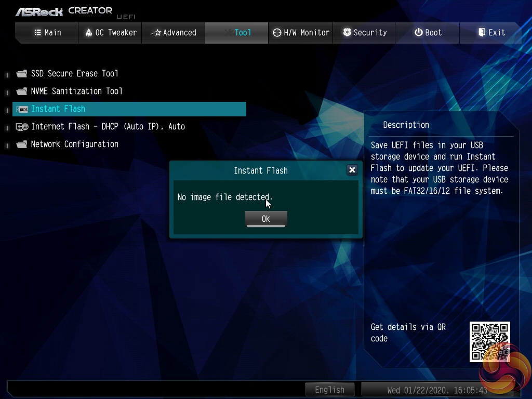
Task: Open the Main tab
Action: [47, 33]
